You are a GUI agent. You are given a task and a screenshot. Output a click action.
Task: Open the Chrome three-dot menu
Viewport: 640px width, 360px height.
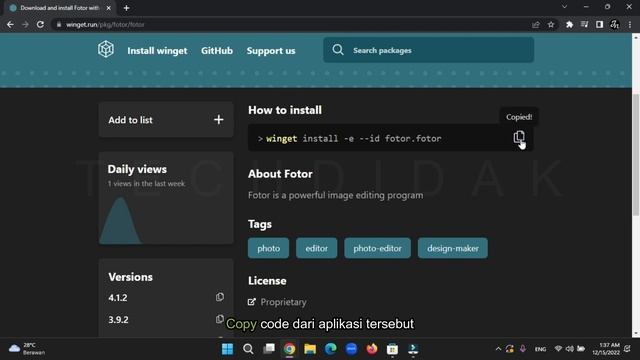(x=630, y=24)
